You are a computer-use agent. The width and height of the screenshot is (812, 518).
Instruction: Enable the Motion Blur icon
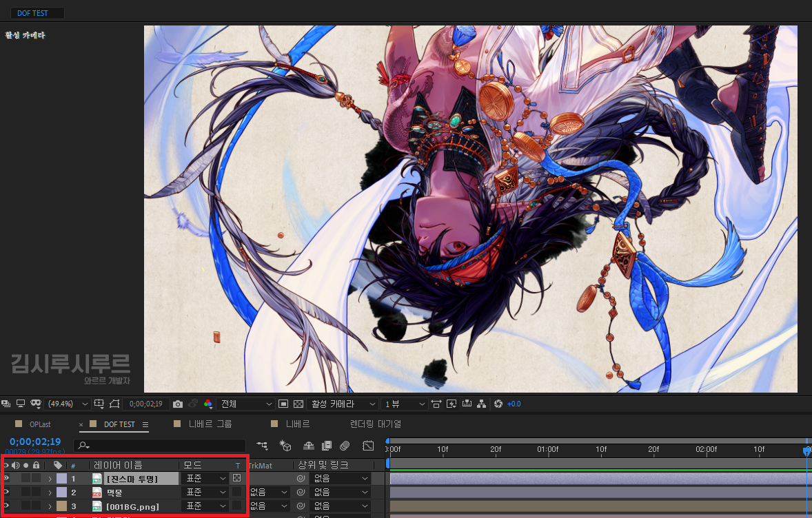[x=345, y=445]
